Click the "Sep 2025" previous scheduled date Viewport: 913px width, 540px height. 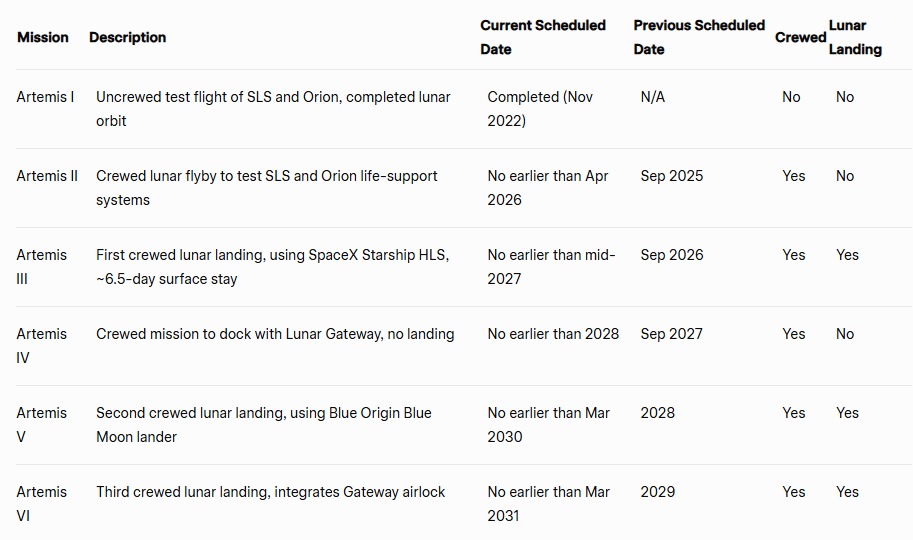pyautogui.click(x=672, y=176)
